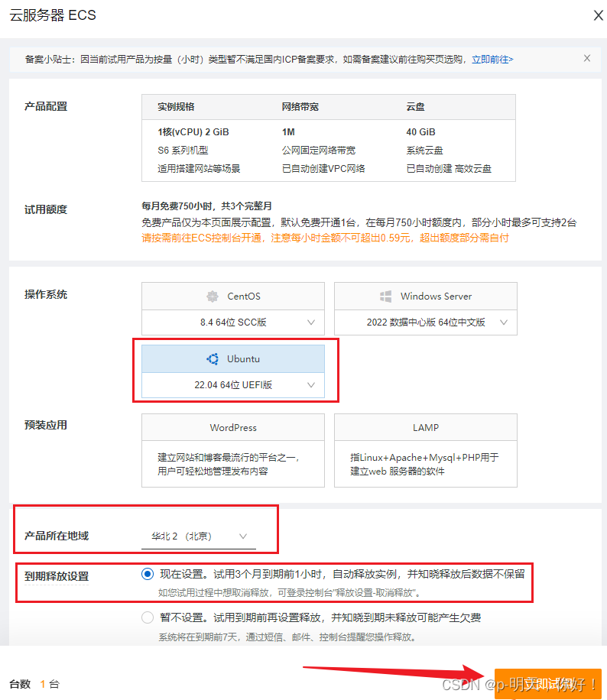
Task: Click the 产品所在地域 label
Action: pos(57,536)
